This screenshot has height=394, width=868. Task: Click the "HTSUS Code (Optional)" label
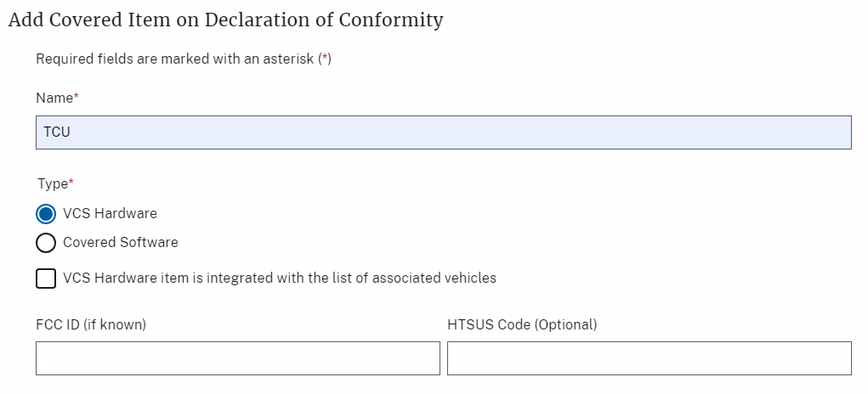522,324
